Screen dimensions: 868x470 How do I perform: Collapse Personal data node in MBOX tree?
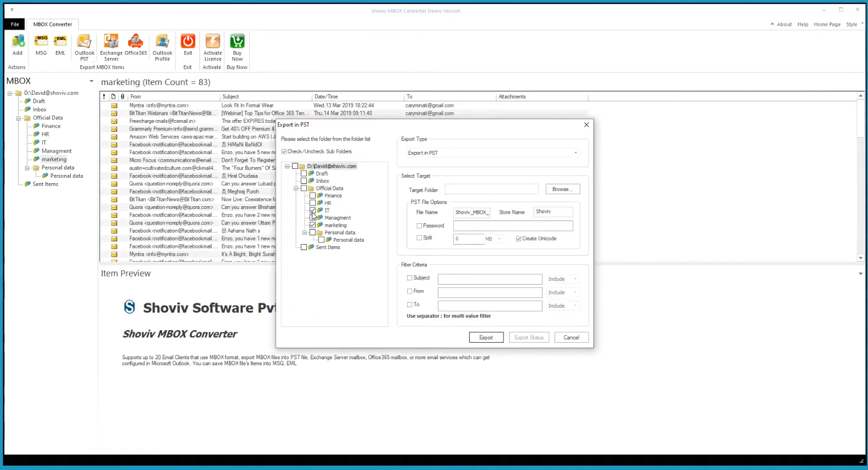coord(27,168)
